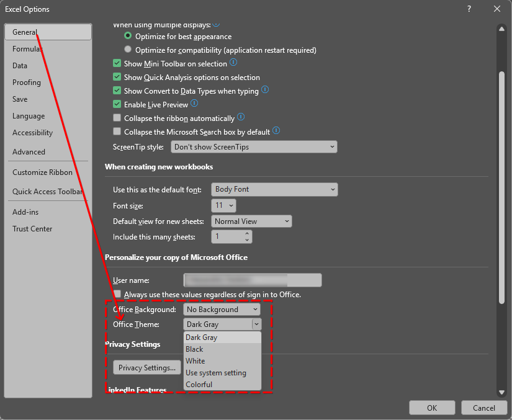Click the Help question mark icon
The height and width of the screenshot is (420, 512).
[x=469, y=9]
